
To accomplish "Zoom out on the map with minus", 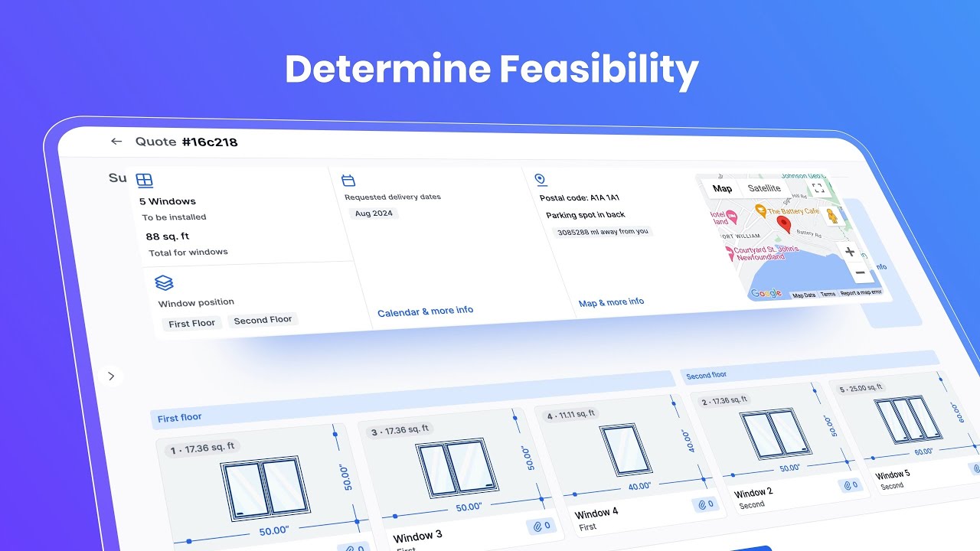I will point(860,272).
